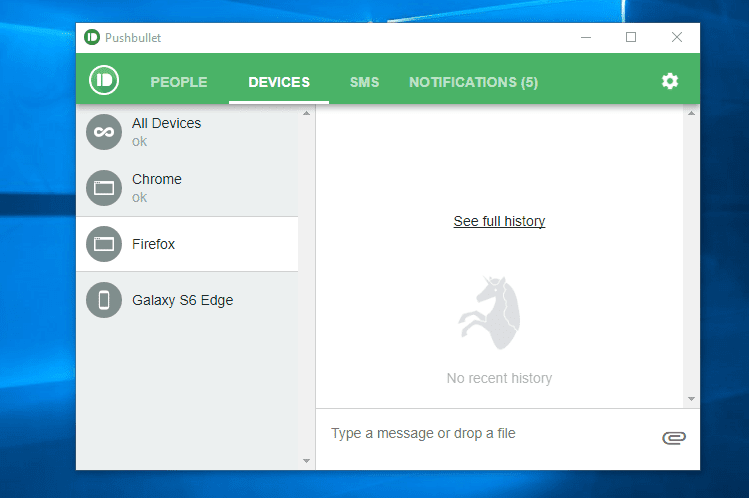Click history pane scroll down arrow
Screen dimensions: 749x498
click(691, 399)
